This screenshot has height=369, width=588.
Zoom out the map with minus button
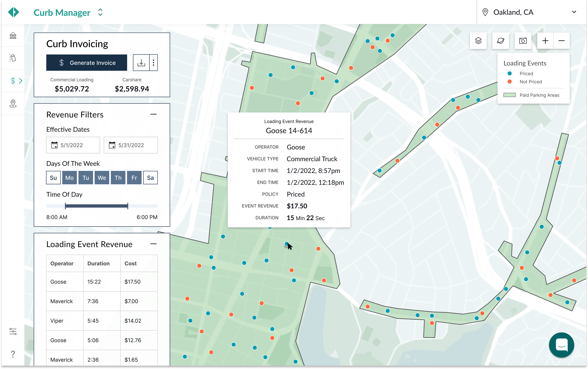point(561,41)
